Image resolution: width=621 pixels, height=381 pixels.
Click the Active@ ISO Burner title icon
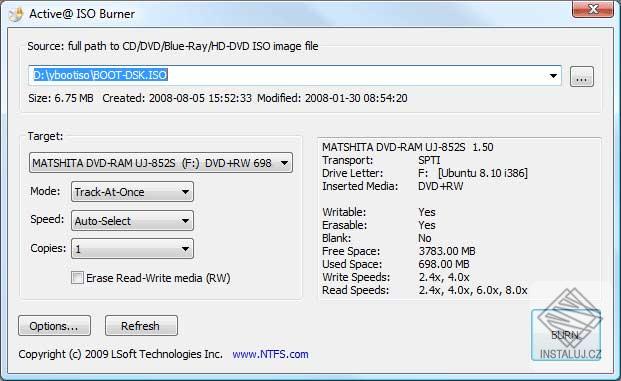click(x=16, y=15)
